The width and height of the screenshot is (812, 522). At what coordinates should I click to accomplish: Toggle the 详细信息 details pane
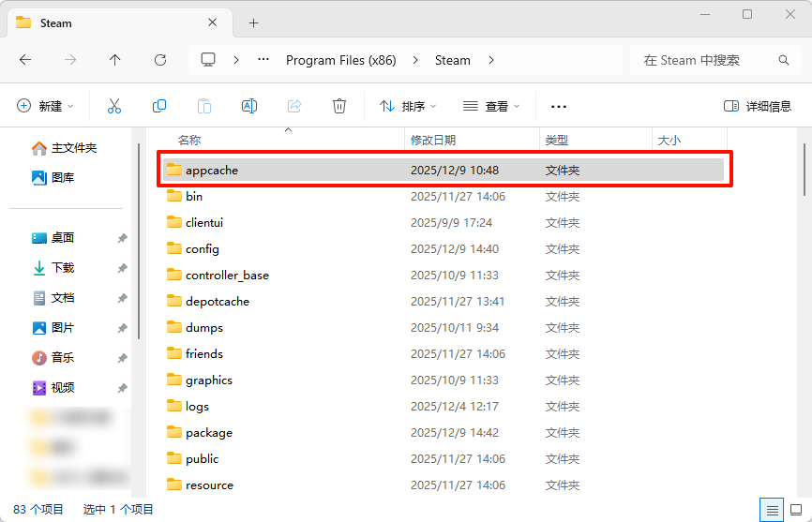point(757,106)
